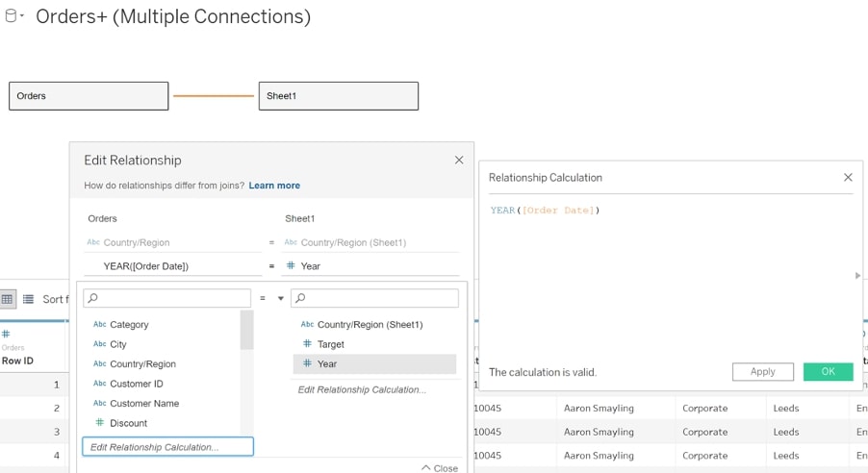Open the data source cylinder icon menu
The height and width of the screenshot is (473, 868).
pyautogui.click(x=12, y=16)
